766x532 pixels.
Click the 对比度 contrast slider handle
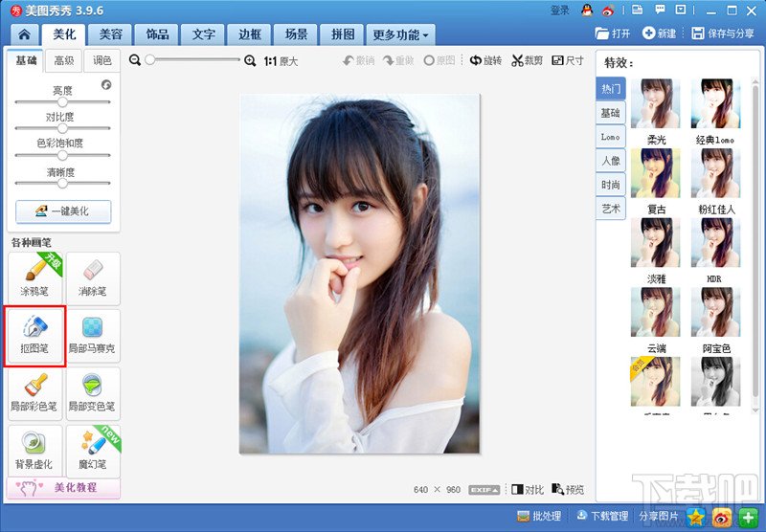pos(62,128)
